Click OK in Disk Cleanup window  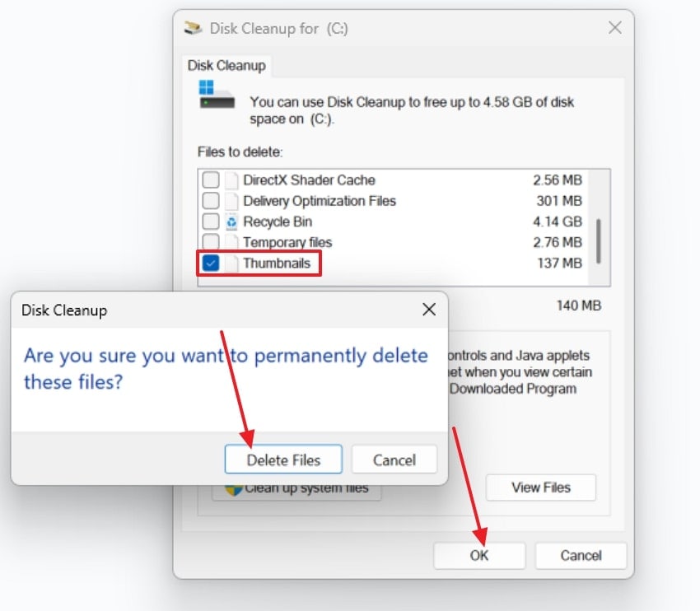coord(479,555)
